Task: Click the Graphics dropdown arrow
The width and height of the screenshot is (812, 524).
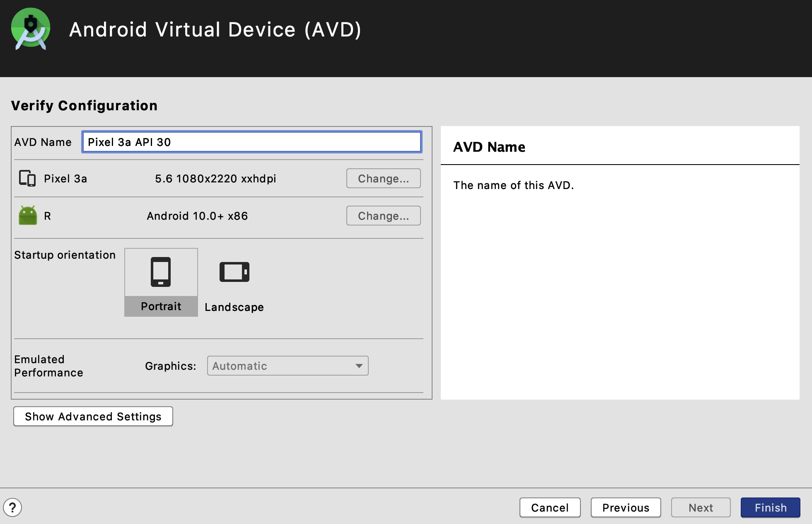Action: pyautogui.click(x=359, y=366)
